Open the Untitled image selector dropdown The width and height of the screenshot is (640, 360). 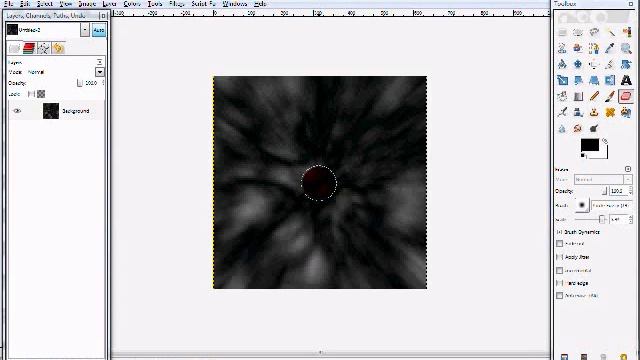tap(84, 30)
